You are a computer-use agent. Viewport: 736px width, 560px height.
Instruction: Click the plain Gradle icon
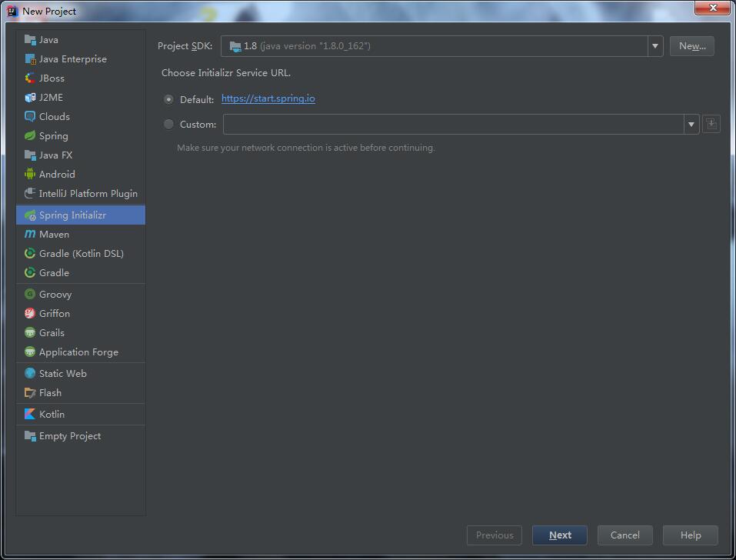click(30, 273)
